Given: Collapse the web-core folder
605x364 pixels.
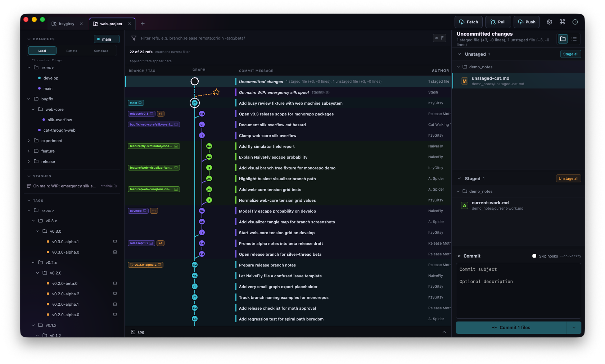Looking at the screenshot, I should click(33, 109).
